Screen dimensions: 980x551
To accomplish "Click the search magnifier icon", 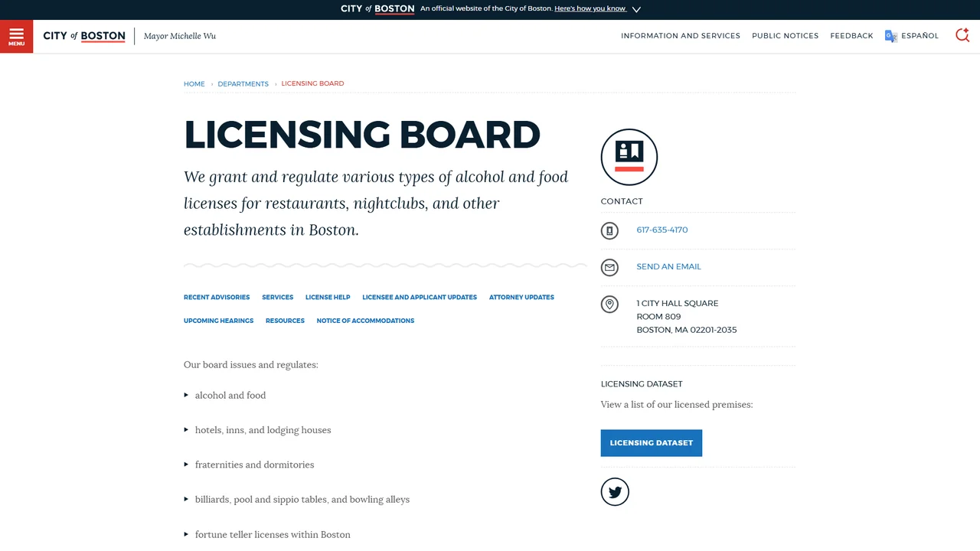I will tap(962, 35).
